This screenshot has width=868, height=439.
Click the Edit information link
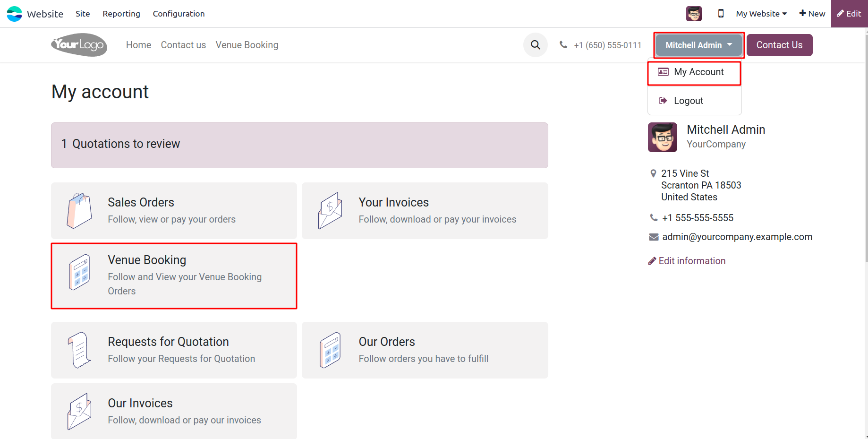coord(691,261)
